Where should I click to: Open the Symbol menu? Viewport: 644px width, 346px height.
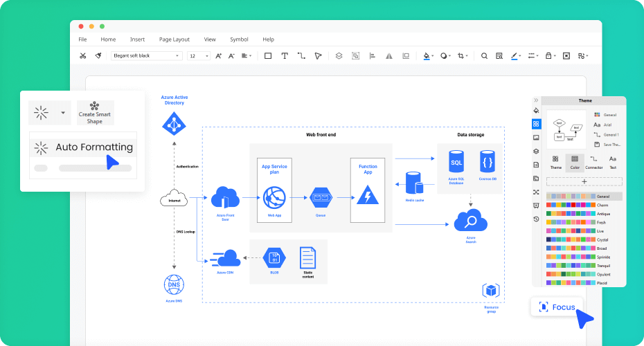point(239,39)
